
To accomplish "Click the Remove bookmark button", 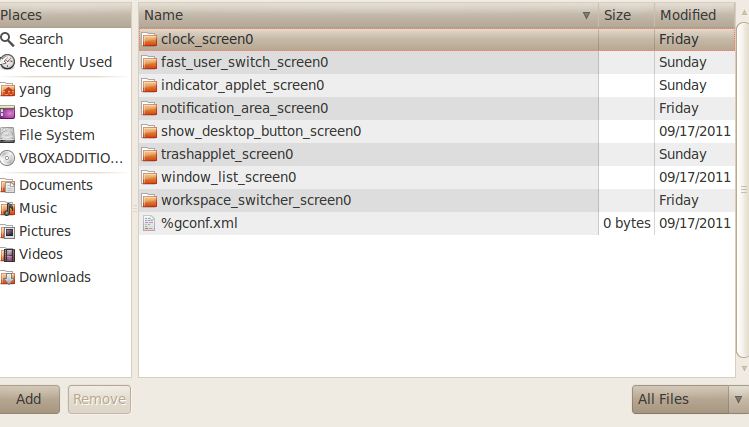I will pos(99,399).
